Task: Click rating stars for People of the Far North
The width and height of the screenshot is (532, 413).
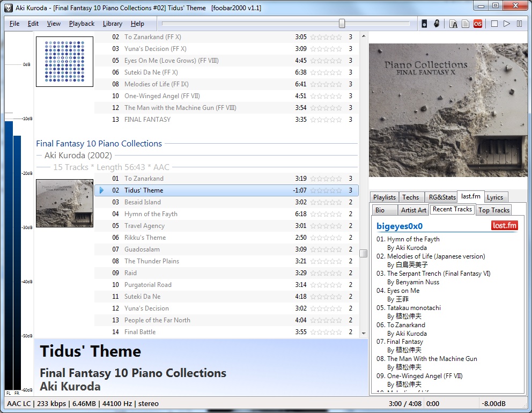Action: pyautogui.click(x=326, y=320)
